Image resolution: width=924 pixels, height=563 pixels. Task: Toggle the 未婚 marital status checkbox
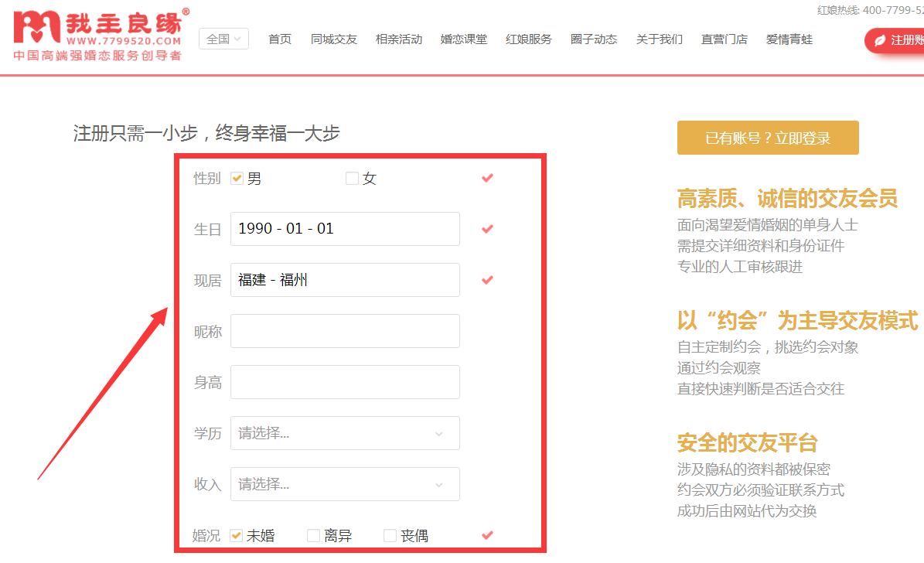[237, 536]
